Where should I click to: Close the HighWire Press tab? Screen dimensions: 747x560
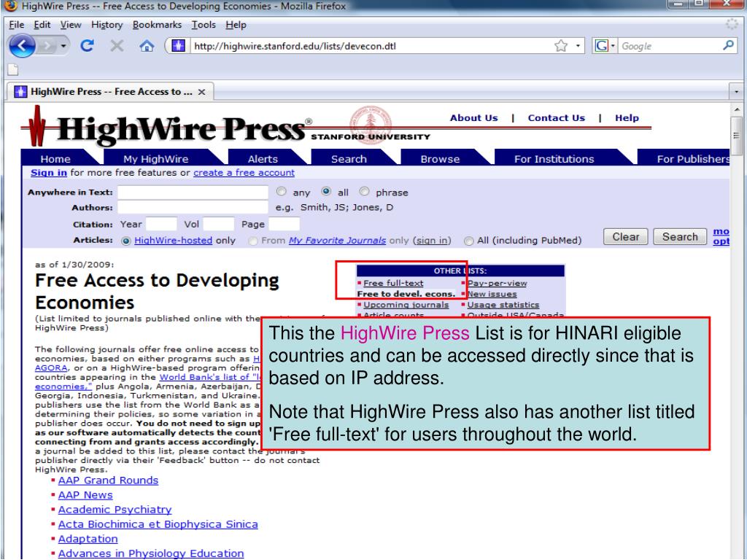201,92
